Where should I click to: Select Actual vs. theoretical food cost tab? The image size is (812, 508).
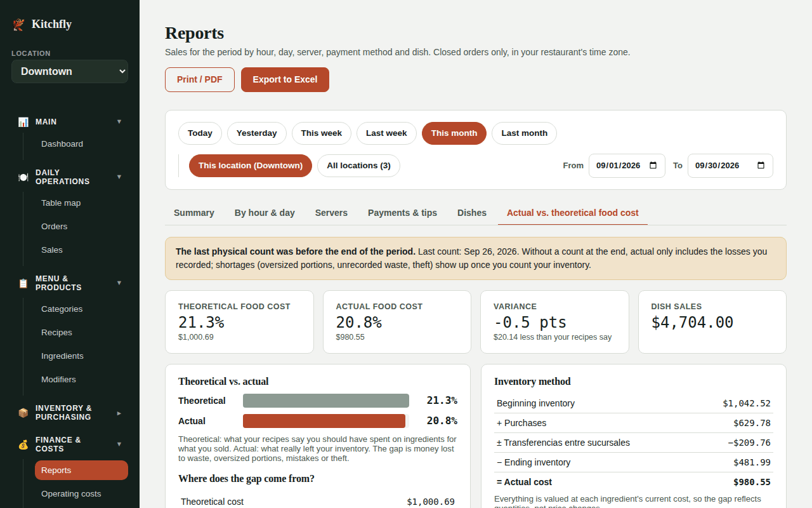tap(573, 213)
